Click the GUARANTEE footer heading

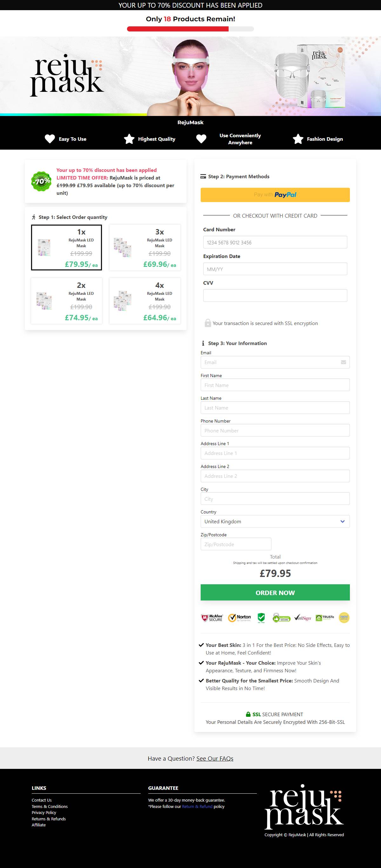pos(164,788)
